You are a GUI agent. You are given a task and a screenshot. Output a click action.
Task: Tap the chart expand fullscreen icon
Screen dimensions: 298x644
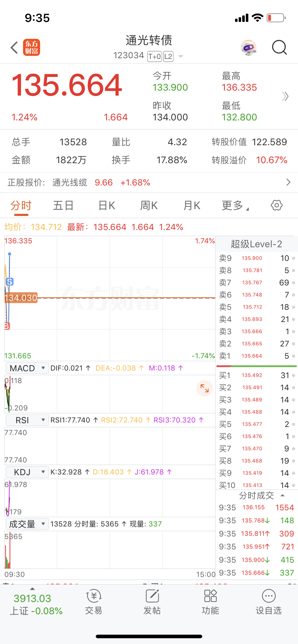tap(204, 388)
